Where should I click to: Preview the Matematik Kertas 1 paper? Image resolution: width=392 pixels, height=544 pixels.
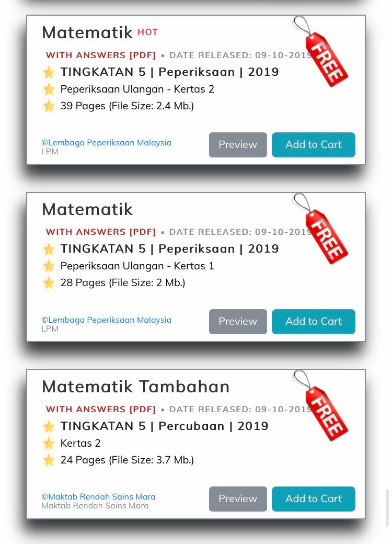[x=238, y=322]
